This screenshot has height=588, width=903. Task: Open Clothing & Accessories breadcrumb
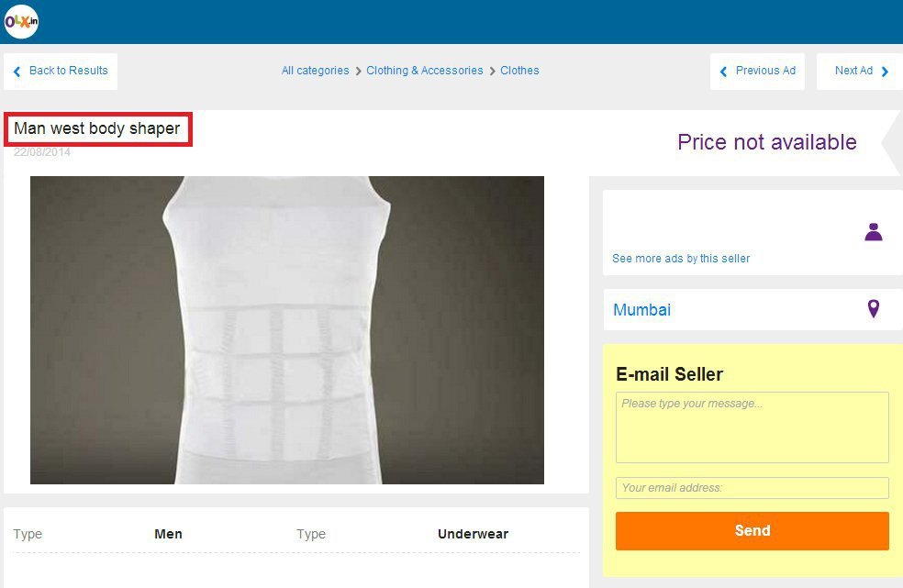425,71
